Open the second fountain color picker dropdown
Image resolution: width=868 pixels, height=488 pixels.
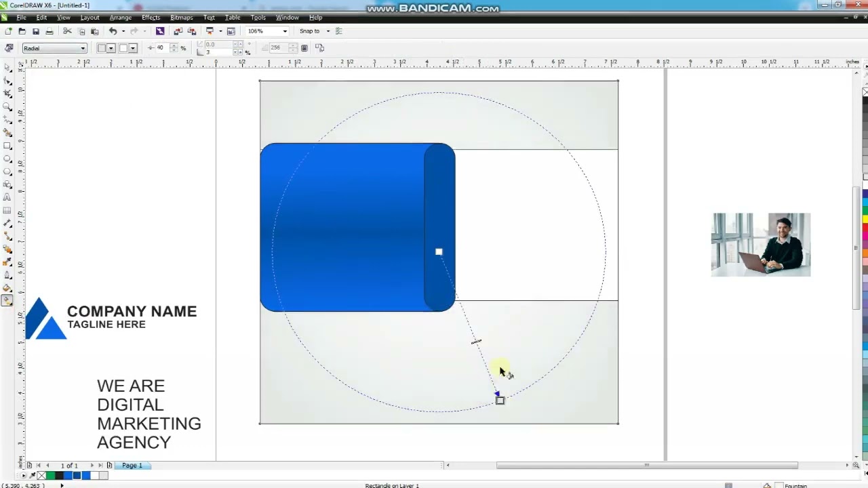tap(133, 48)
